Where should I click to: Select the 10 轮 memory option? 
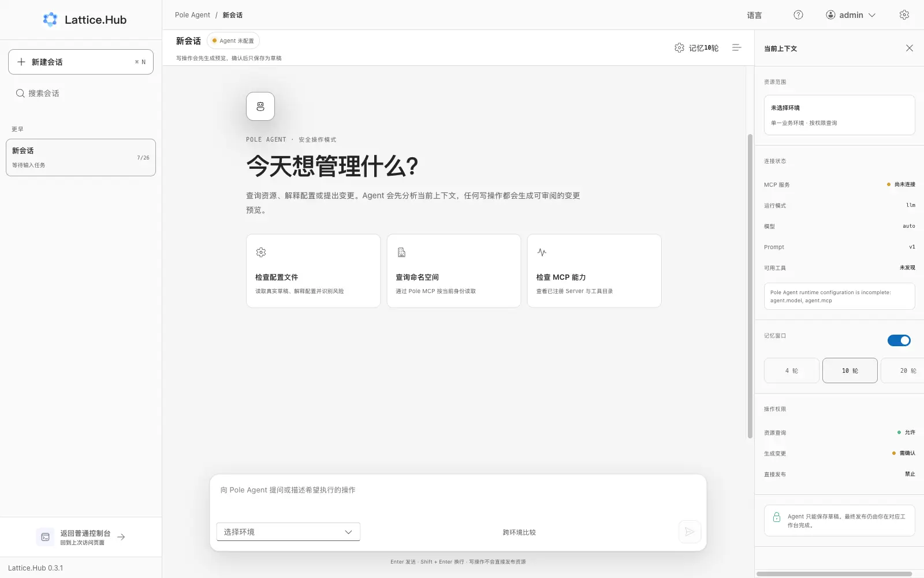click(x=850, y=370)
